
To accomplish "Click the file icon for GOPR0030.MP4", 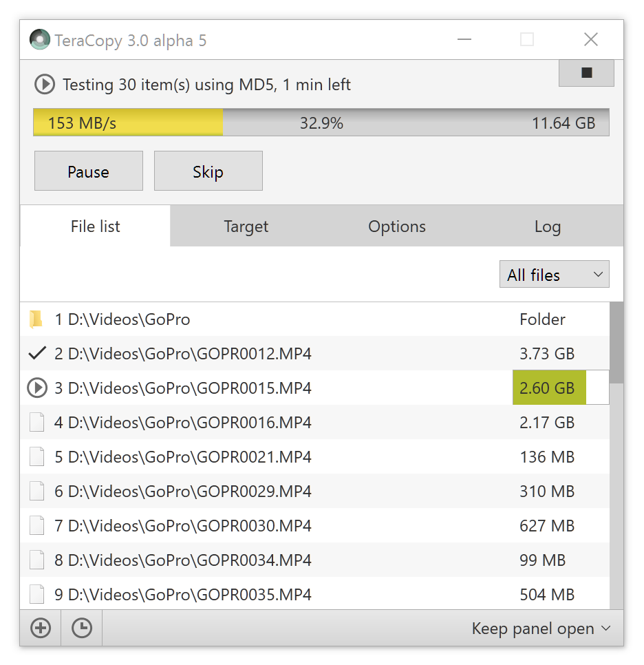I will tap(37, 525).
